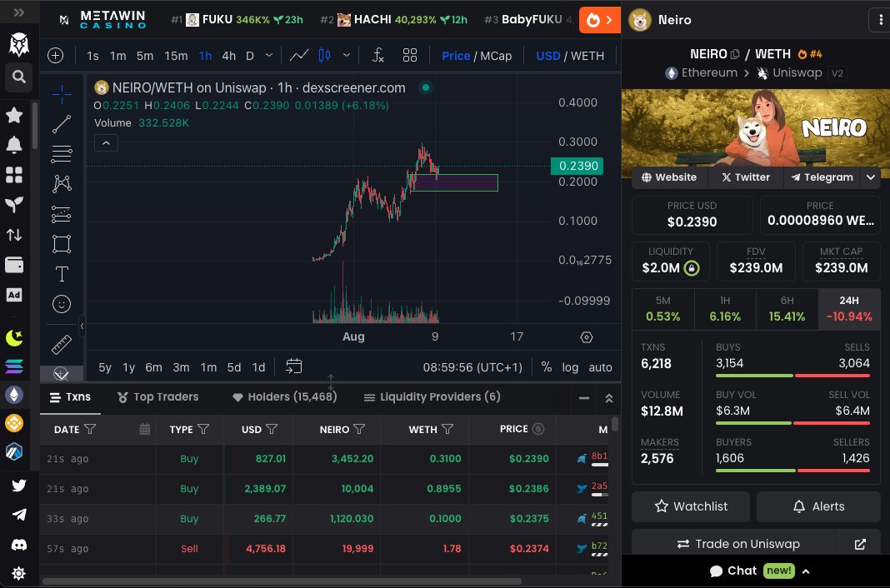
Task: Open chart settings gear near time axis
Action: [x=587, y=337]
